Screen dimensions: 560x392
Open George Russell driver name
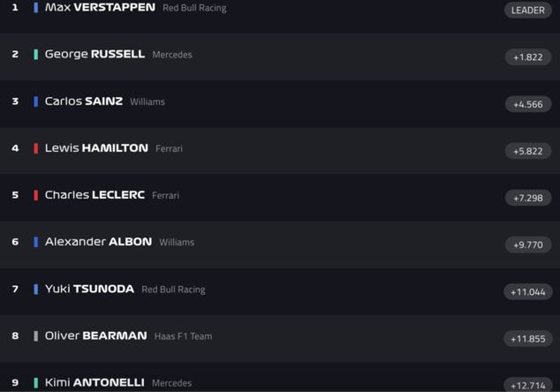point(95,55)
